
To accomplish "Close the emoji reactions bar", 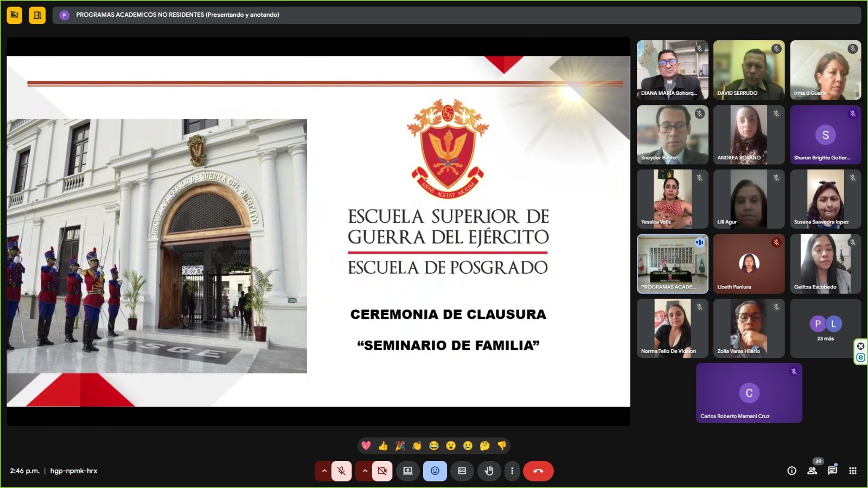I will (x=435, y=471).
